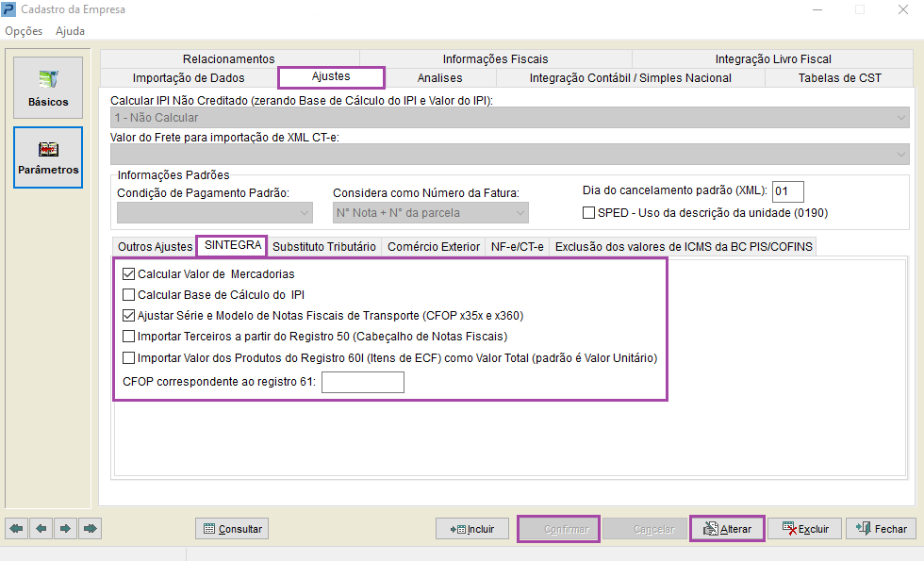Viewport: 924px width, 561px height.
Task: Go to next record arrow
Action: pos(65,529)
